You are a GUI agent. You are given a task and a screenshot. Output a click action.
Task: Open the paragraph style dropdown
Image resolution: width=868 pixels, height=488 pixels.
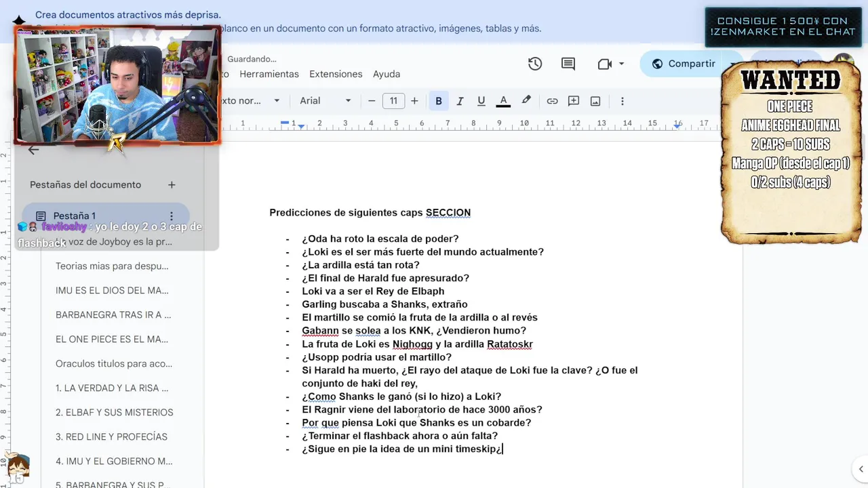[x=248, y=101]
